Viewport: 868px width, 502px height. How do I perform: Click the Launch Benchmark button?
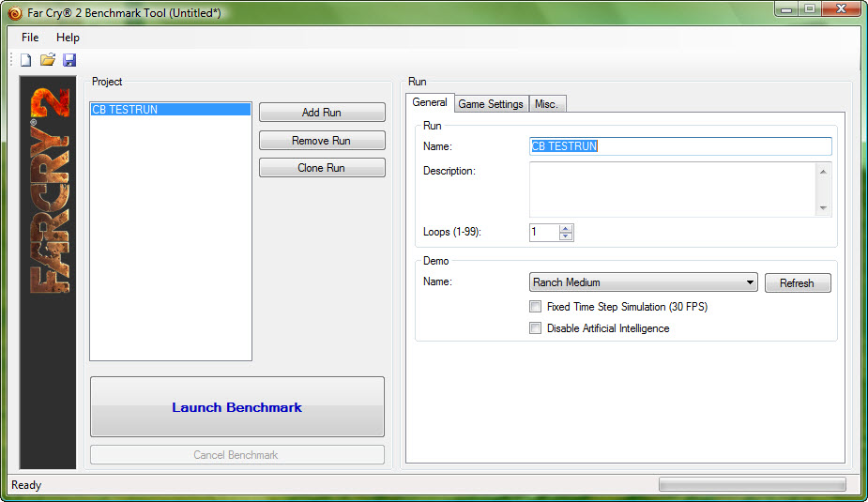(236, 407)
